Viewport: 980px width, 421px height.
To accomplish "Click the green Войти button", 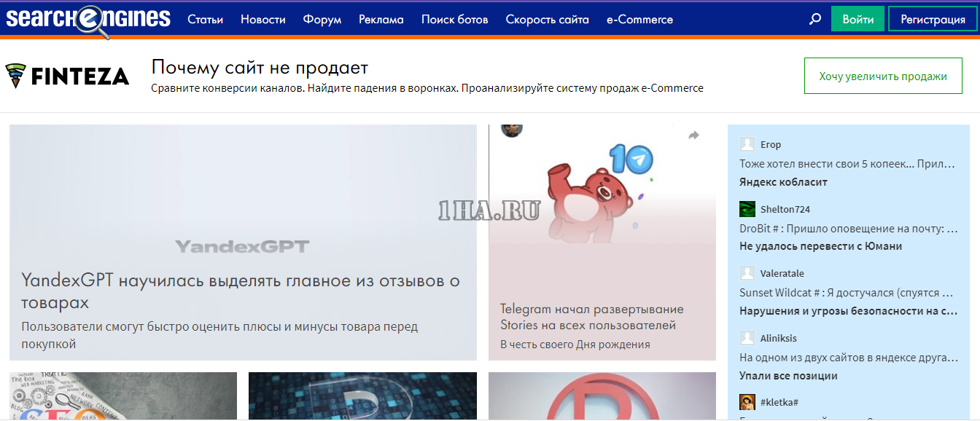I will coord(858,20).
